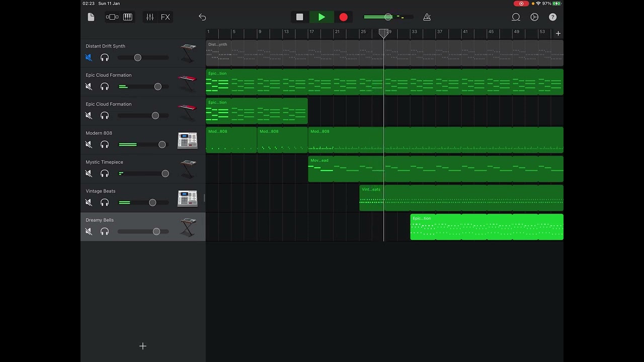Unmute the Distant Drift Synth track

click(x=89, y=57)
